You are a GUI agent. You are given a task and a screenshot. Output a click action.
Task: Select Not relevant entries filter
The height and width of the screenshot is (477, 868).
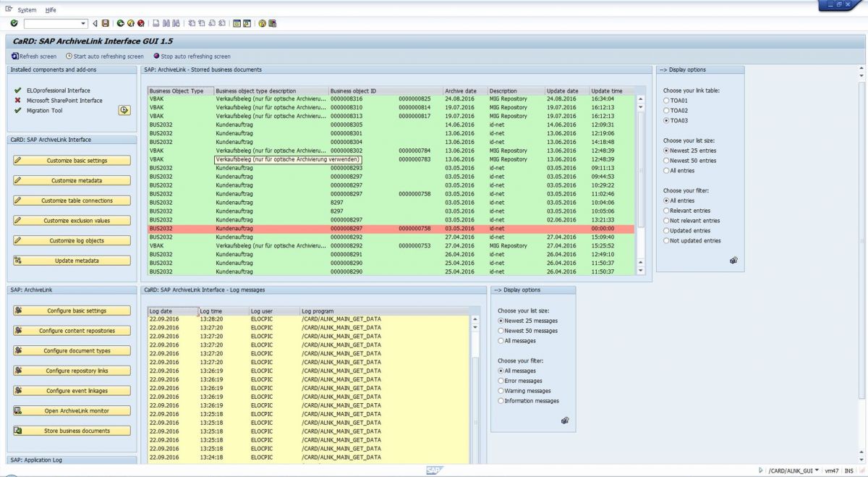(666, 221)
